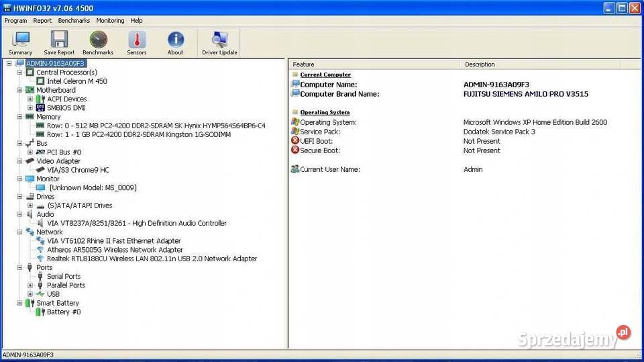
Task: Click the Video Adapter card icon
Action: click(x=30, y=161)
